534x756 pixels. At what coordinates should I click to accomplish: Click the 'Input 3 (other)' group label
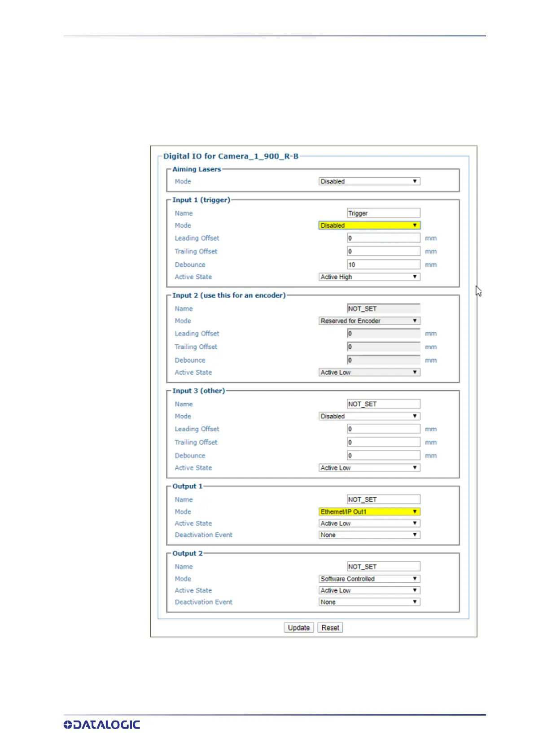pos(199,391)
